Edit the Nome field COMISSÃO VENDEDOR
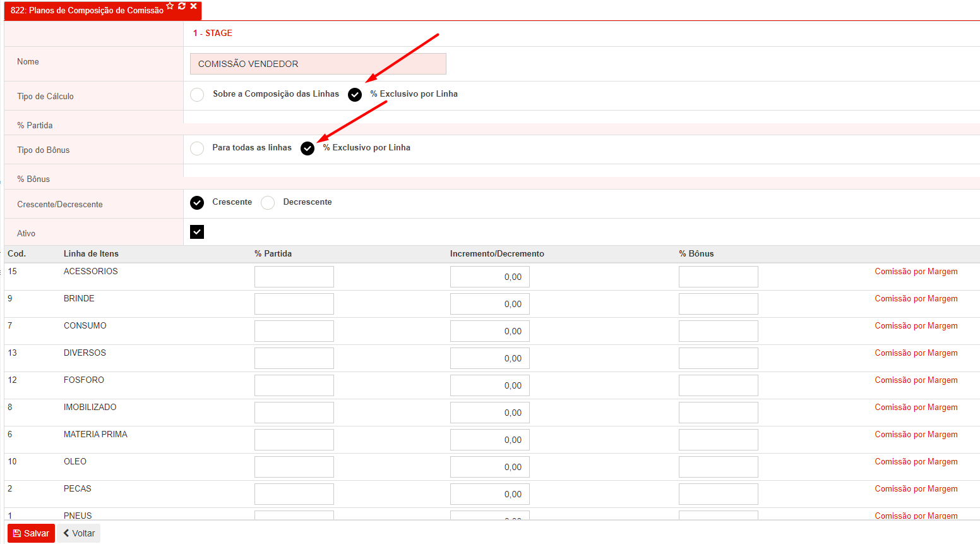This screenshot has height=544, width=980. 318,64
